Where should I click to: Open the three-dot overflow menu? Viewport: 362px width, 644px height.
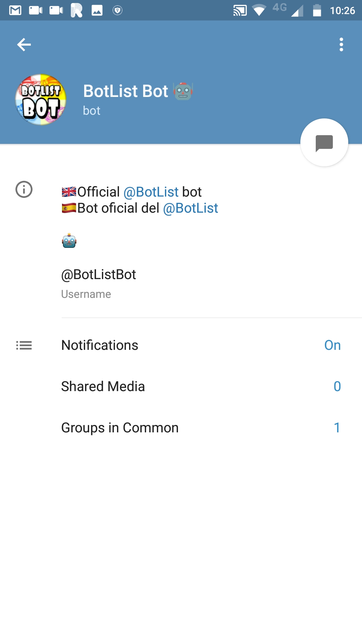point(341,45)
